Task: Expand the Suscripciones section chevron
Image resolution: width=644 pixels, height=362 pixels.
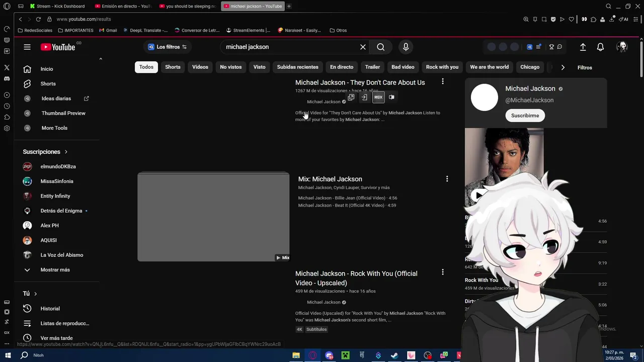Action: [66, 152]
